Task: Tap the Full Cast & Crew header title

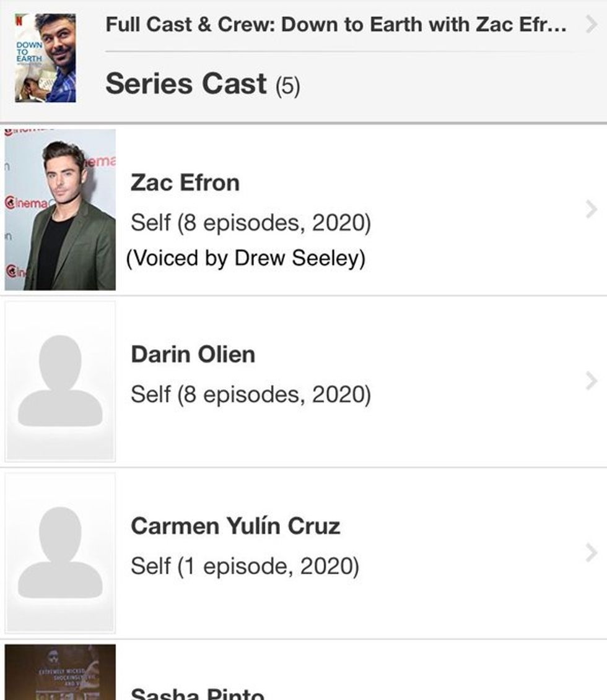Action: coord(336,25)
